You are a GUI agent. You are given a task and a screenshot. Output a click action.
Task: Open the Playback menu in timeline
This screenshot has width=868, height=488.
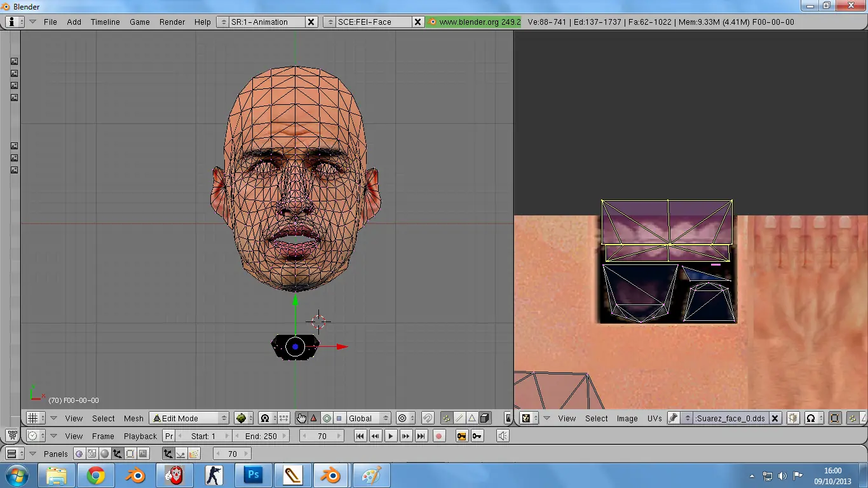click(140, 436)
